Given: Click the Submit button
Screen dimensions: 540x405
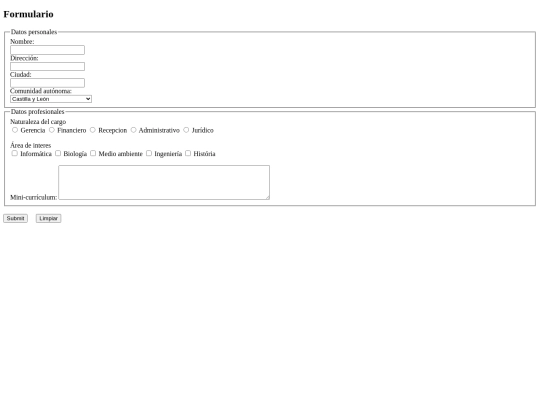Looking at the screenshot, I should (x=15, y=218).
